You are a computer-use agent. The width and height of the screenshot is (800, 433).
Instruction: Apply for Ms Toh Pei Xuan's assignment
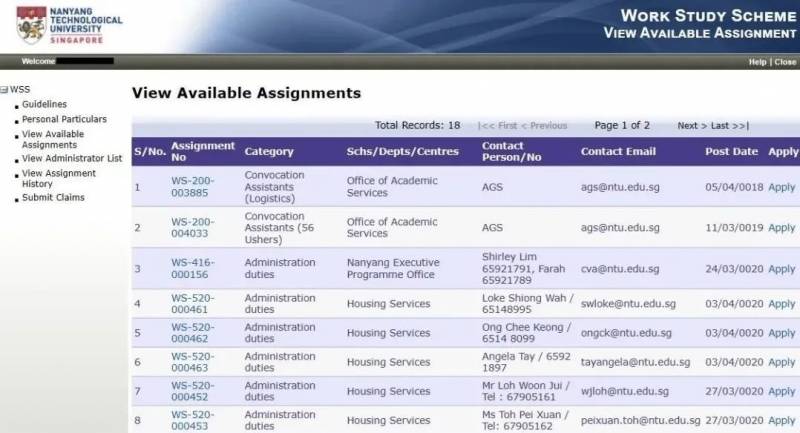(781, 420)
